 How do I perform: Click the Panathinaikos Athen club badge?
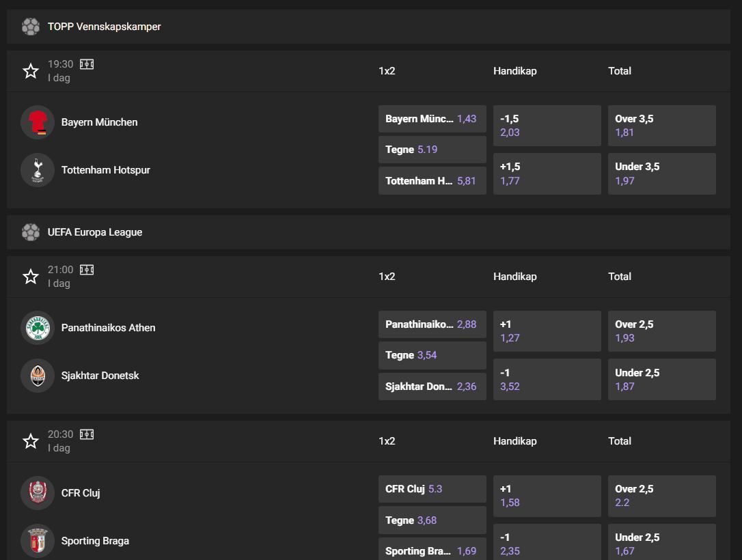point(37,328)
